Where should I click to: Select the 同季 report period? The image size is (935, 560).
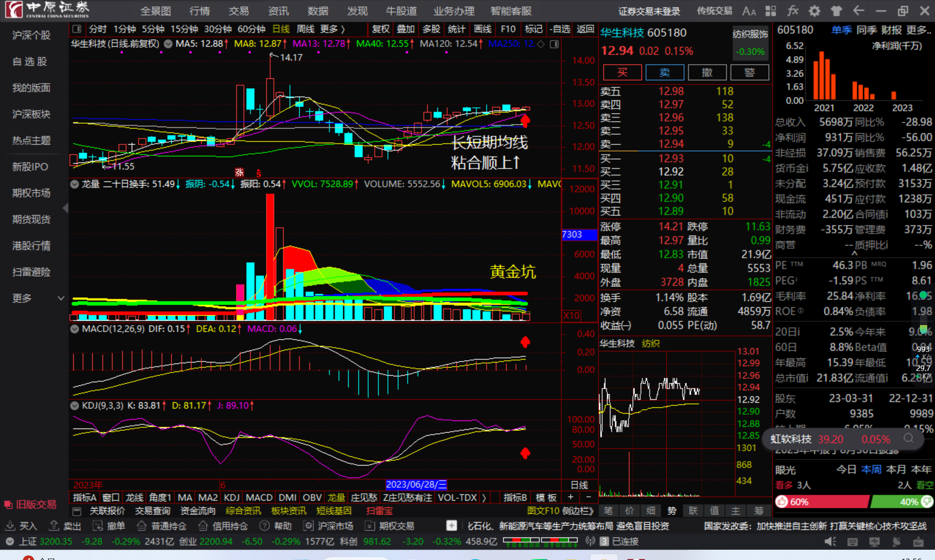coord(866,30)
